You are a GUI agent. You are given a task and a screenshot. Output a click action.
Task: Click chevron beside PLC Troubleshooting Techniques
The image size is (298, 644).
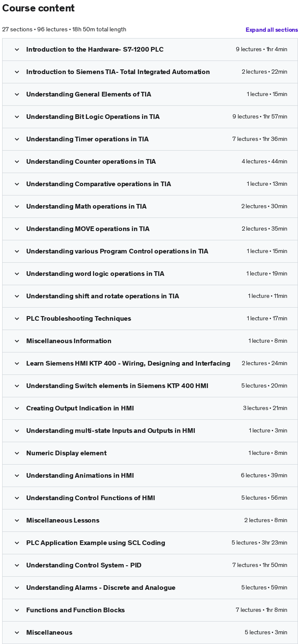coord(17,319)
